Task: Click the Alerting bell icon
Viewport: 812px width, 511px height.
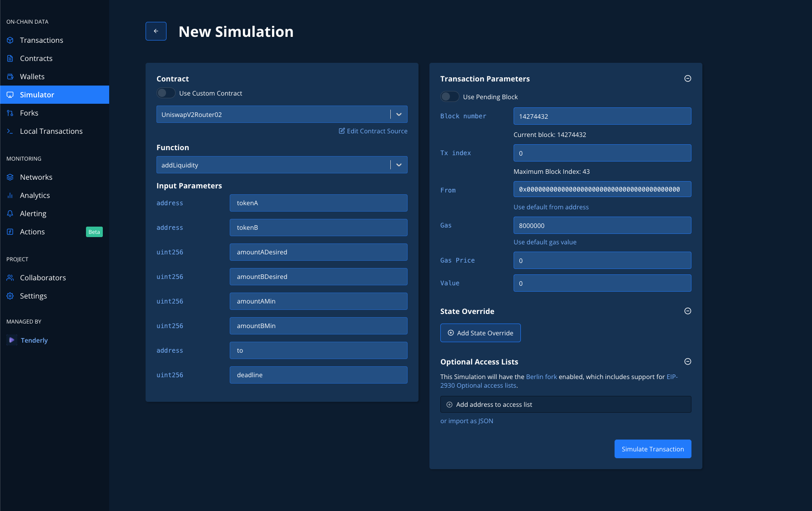Action: pos(10,213)
